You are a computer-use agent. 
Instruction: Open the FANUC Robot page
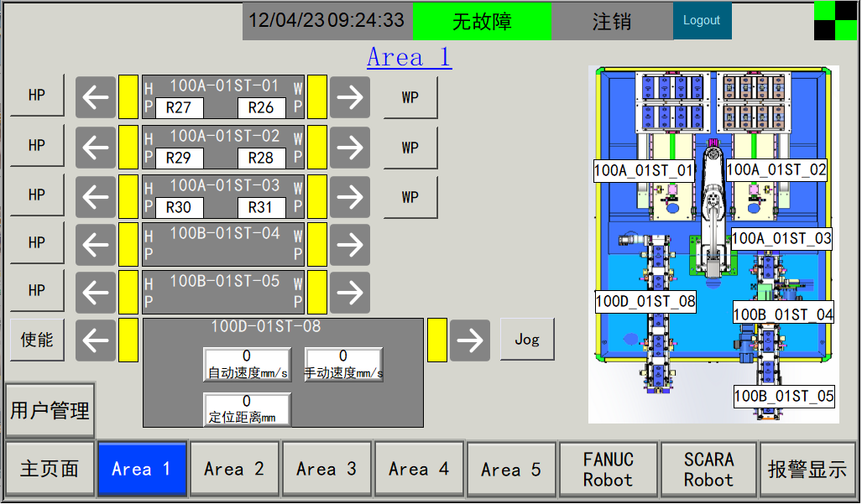tap(608, 470)
